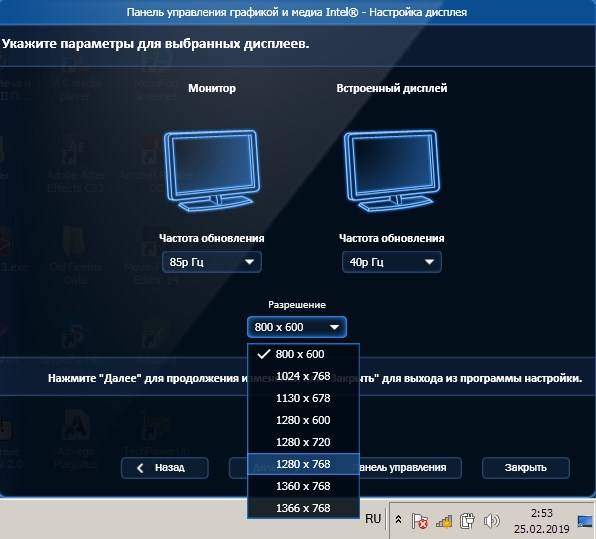Collapse the 800 x 600 resolution combo box
The width and height of the screenshot is (596, 539).
[x=297, y=327]
